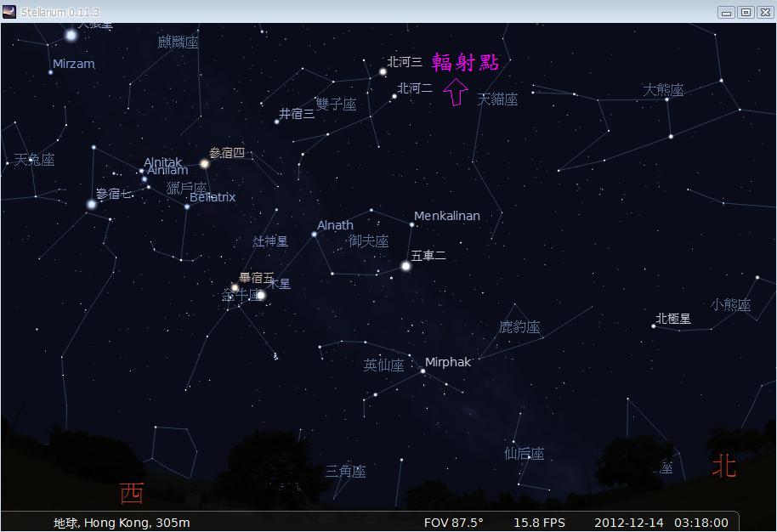Select the orange star 參宿四 (Betelgeuse)
The height and width of the screenshot is (532, 777).
pyautogui.click(x=204, y=163)
